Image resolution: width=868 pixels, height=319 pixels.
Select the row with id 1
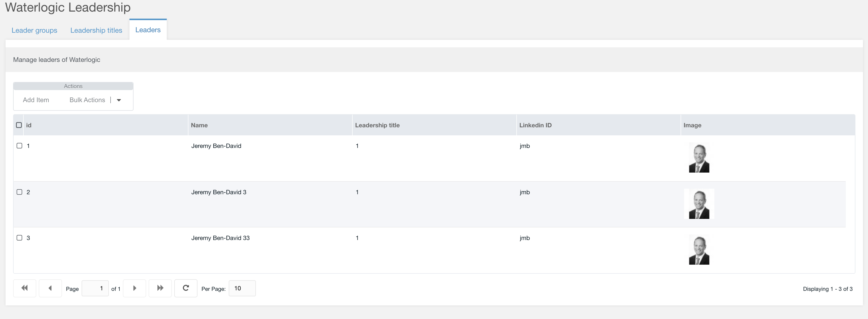[x=20, y=146]
